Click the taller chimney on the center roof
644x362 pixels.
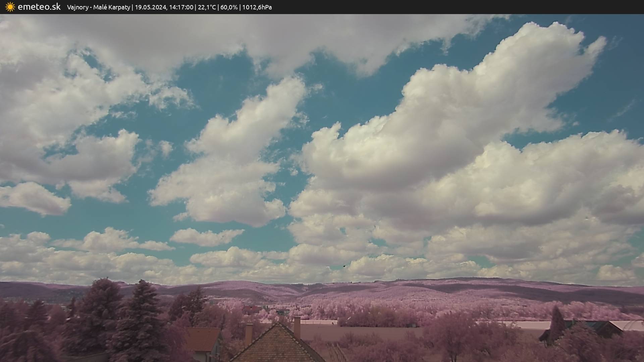(x=297, y=327)
